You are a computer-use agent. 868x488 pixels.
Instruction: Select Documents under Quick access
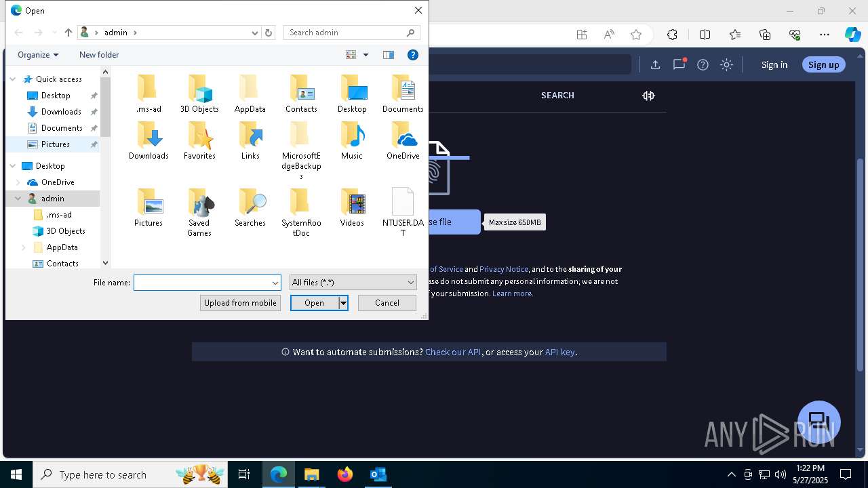tap(62, 128)
